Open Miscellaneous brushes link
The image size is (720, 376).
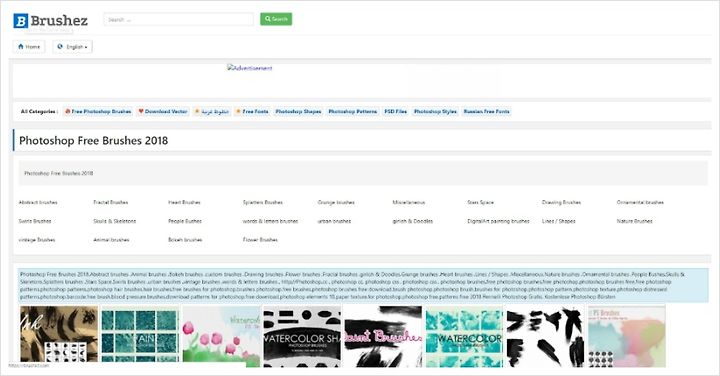point(409,202)
